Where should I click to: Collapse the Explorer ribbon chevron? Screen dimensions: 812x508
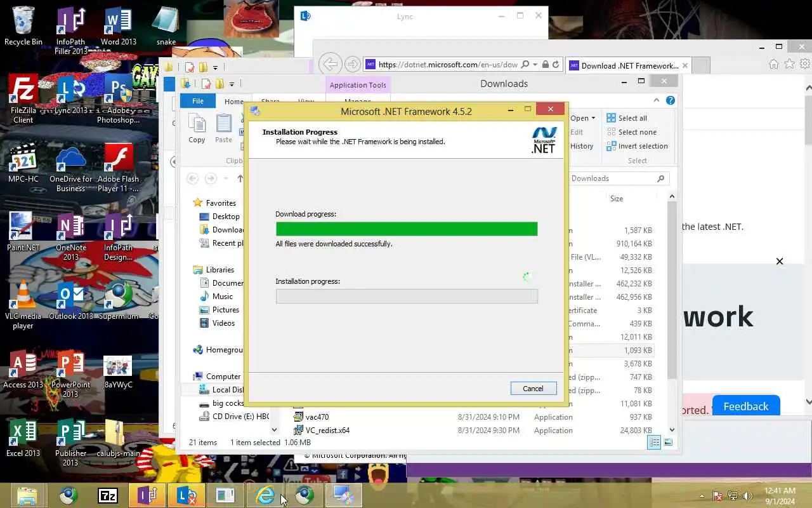(x=657, y=100)
